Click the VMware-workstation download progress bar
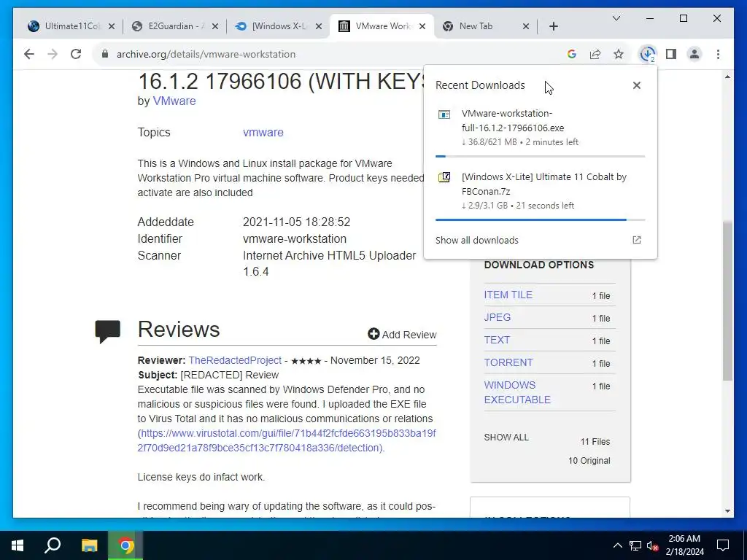 (541, 156)
